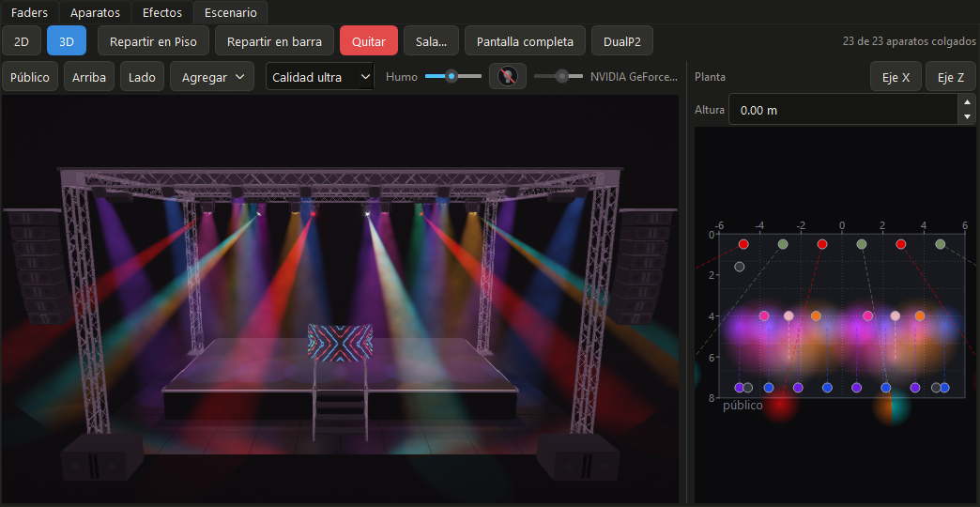Click the Planta panel label
Screen dimensions: 980x507
click(x=710, y=77)
